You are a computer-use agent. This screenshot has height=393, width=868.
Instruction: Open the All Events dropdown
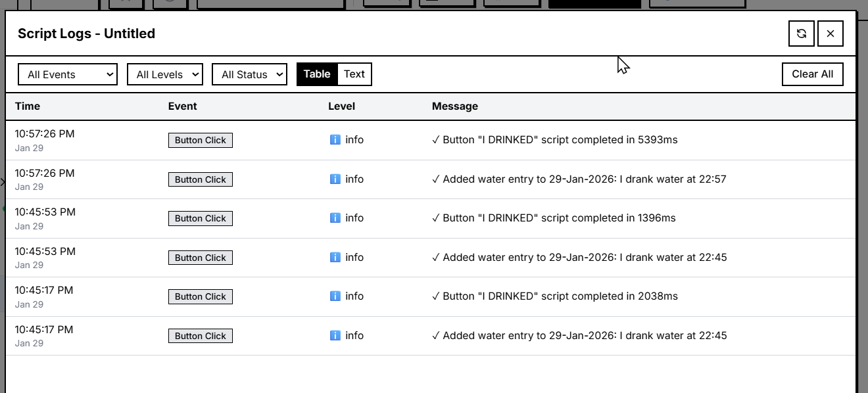(x=67, y=74)
